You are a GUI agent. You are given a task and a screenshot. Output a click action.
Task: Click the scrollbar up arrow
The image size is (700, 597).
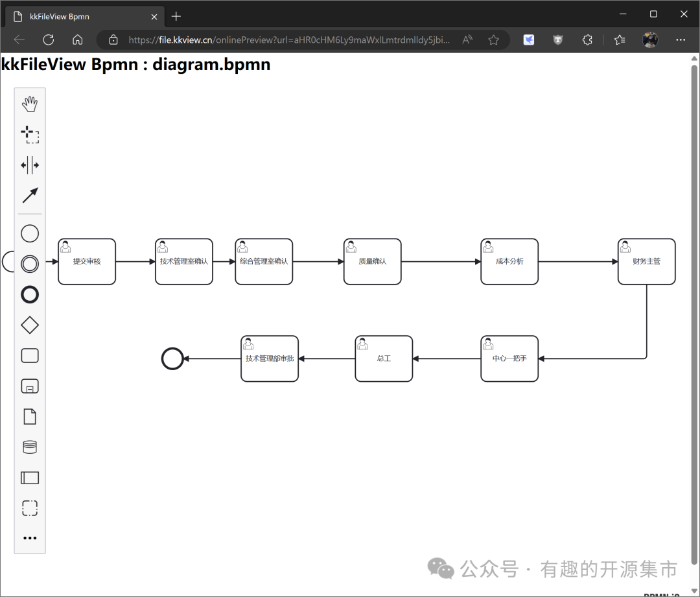(x=694, y=58)
